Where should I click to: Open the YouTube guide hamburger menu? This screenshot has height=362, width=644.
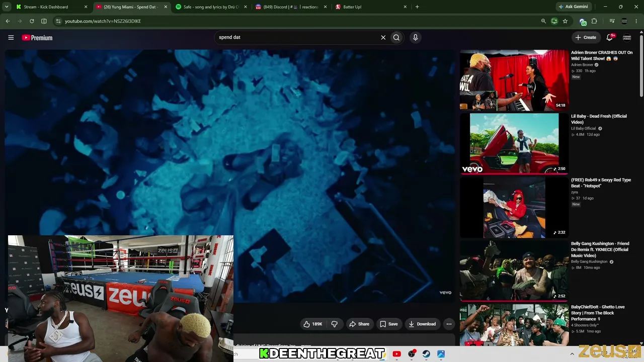(x=11, y=37)
